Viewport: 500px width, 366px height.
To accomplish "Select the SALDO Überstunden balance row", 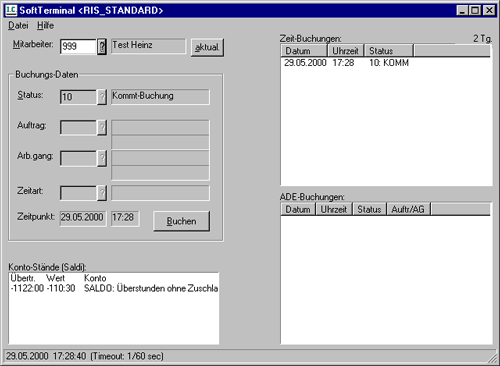I will coord(114,288).
